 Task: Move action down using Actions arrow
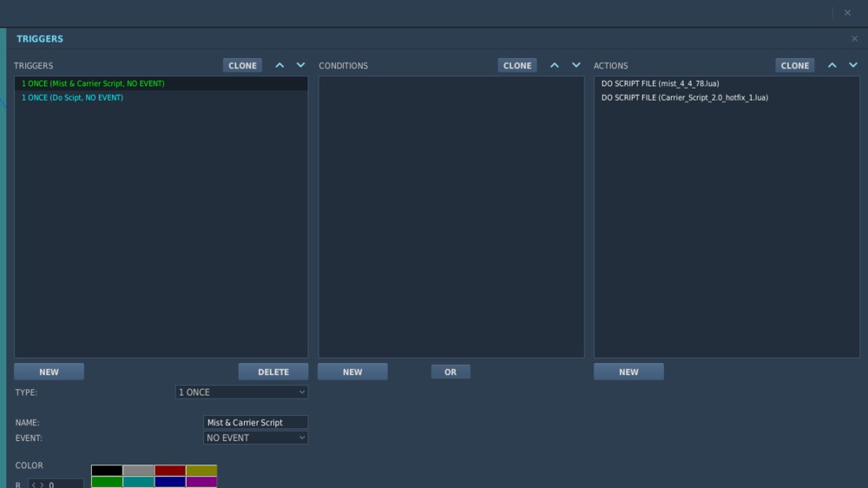click(853, 65)
